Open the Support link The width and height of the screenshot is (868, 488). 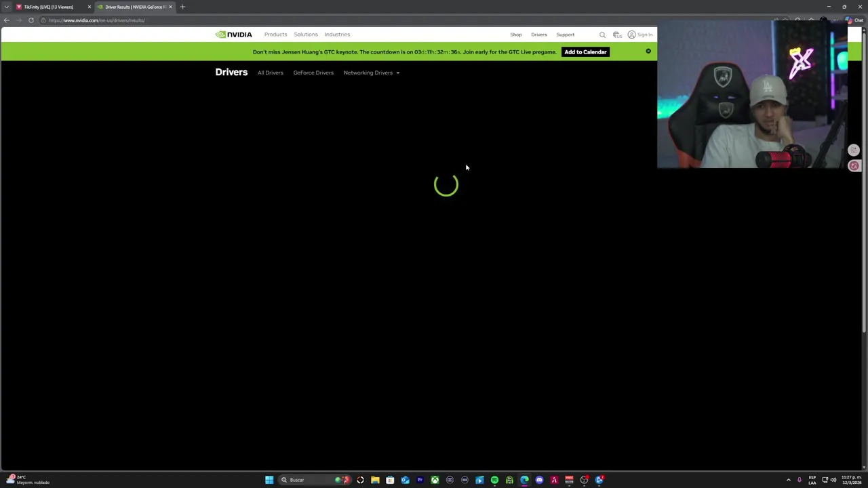[565, 35]
